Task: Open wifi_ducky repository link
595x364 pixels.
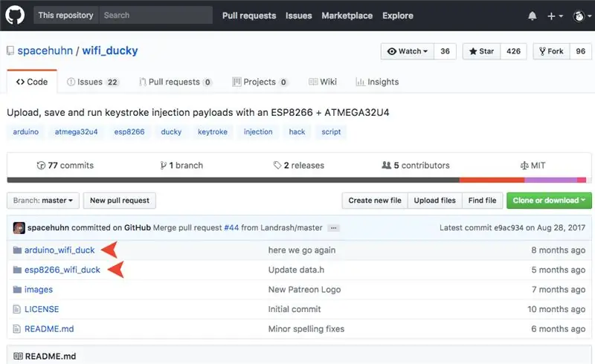Action: point(110,51)
